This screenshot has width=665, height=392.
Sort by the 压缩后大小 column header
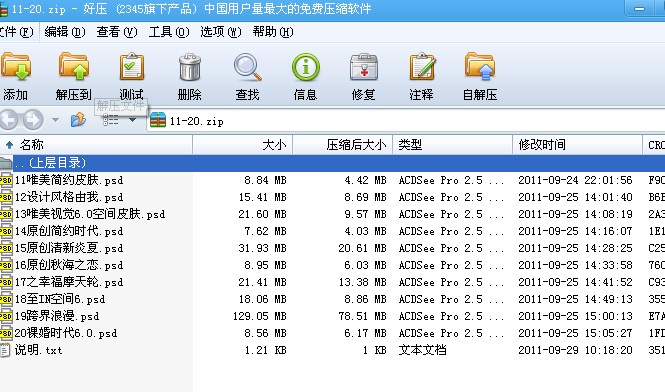click(x=343, y=145)
